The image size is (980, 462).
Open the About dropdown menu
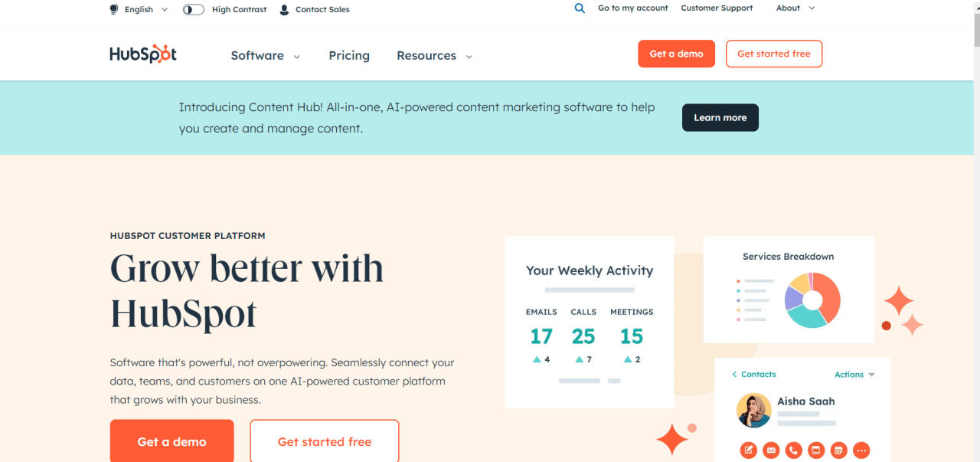[x=794, y=8]
